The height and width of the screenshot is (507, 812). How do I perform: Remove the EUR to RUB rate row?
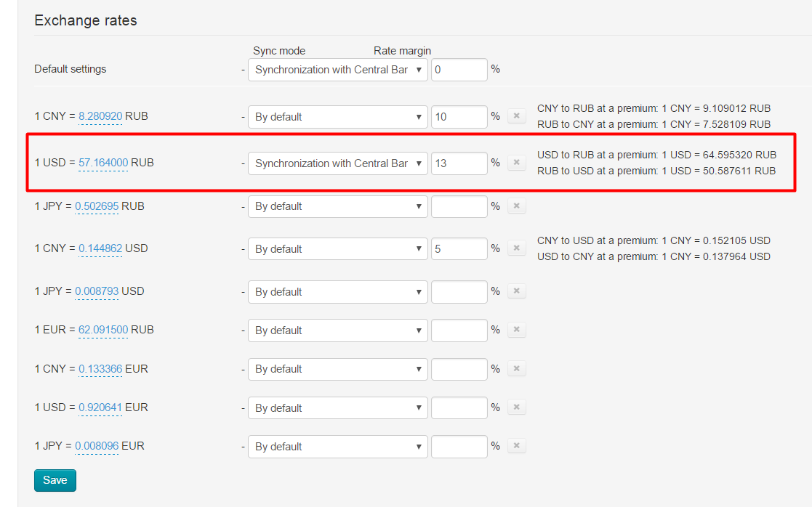(x=516, y=330)
